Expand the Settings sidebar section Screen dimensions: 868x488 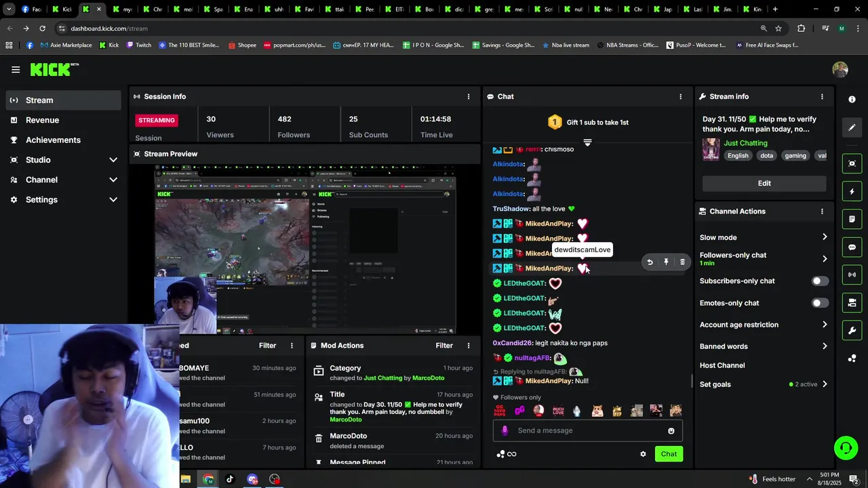tap(113, 199)
